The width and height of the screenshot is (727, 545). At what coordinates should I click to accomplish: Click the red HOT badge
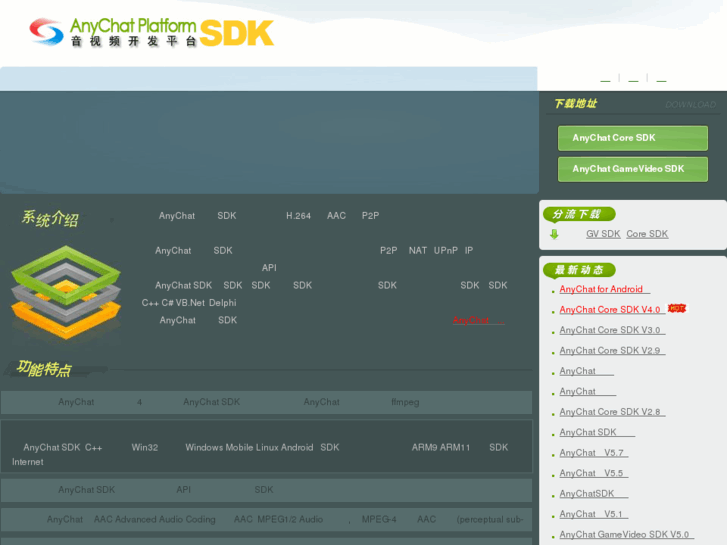[x=677, y=308]
